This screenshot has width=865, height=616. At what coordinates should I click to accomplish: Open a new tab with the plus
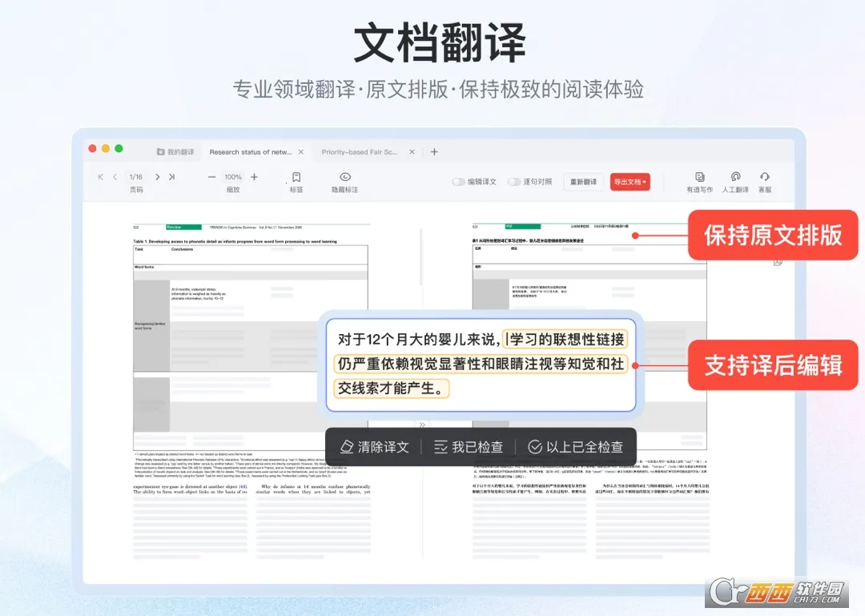point(433,151)
